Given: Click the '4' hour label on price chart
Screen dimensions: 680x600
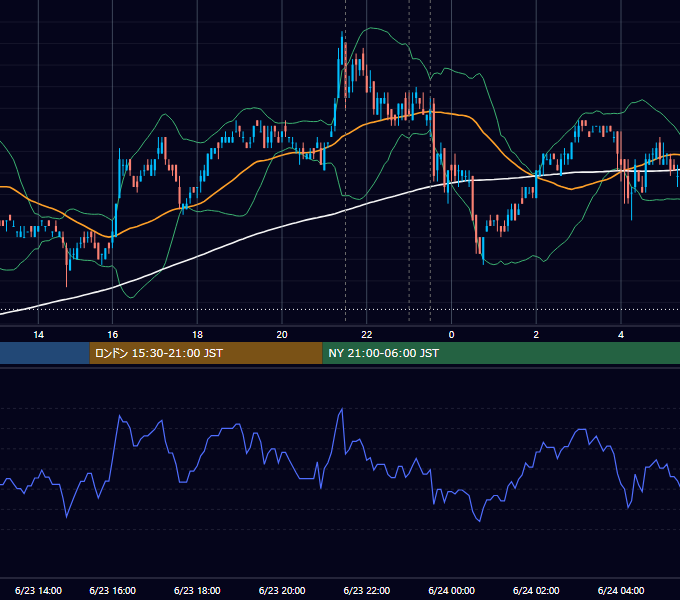Looking at the screenshot, I should point(621,335).
